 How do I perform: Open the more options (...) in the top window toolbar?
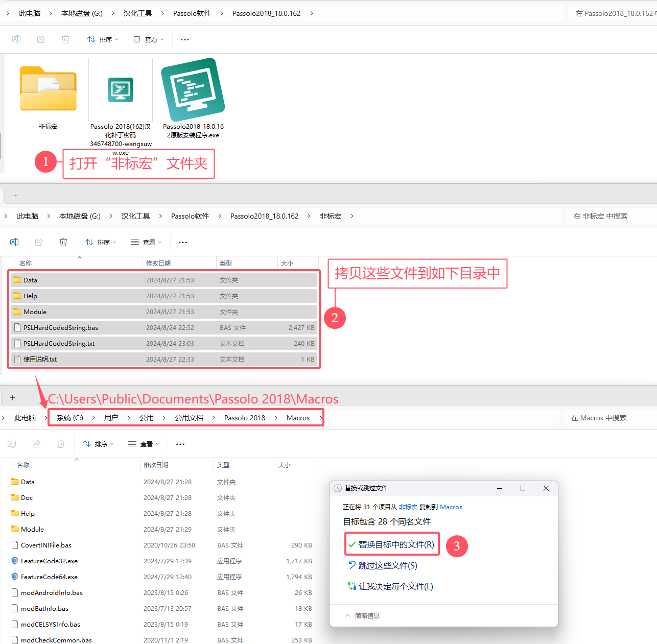[185, 39]
